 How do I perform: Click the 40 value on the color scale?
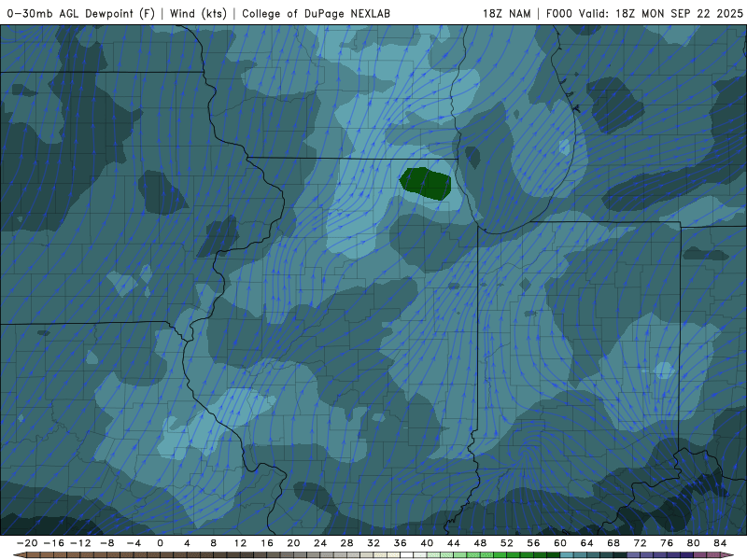tap(427, 543)
